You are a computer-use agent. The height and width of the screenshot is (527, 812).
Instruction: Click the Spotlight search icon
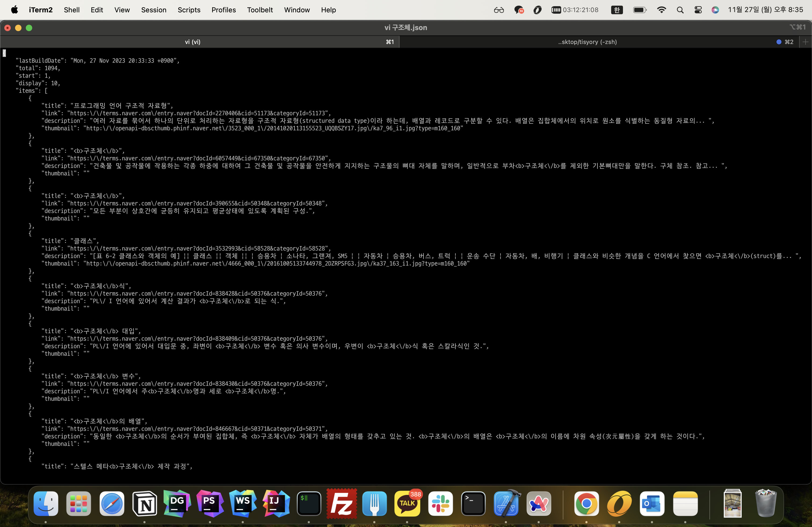[680, 10]
